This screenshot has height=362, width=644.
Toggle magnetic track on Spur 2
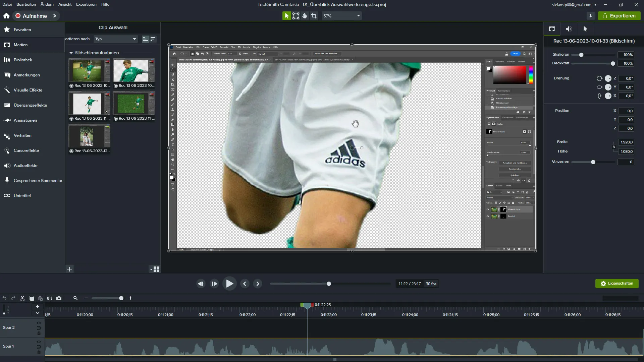(39, 328)
